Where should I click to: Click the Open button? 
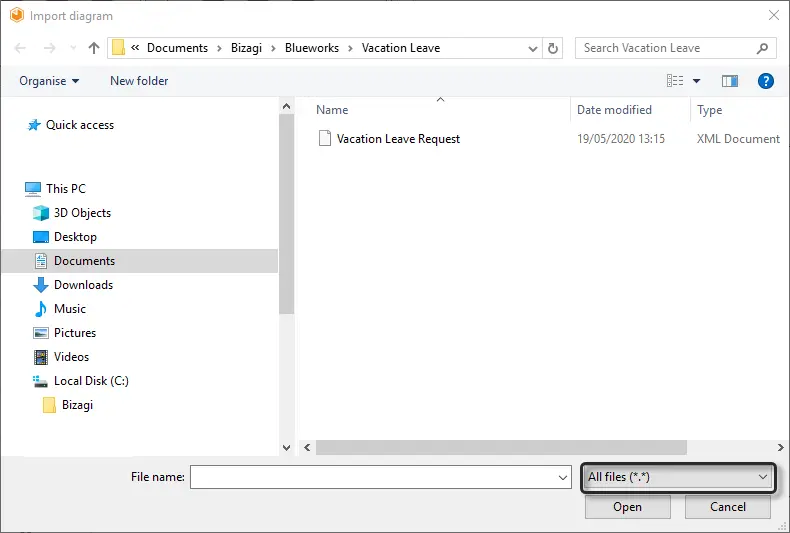(x=627, y=507)
